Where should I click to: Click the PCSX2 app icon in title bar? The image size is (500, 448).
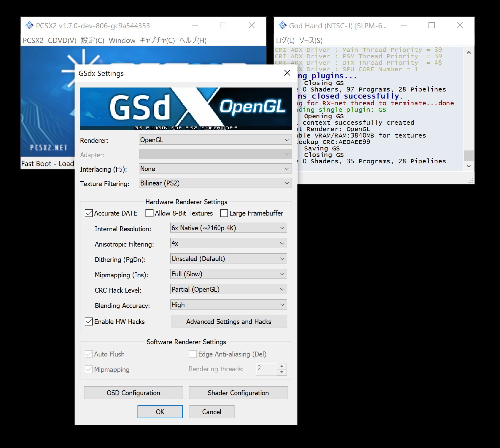click(29, 25)
